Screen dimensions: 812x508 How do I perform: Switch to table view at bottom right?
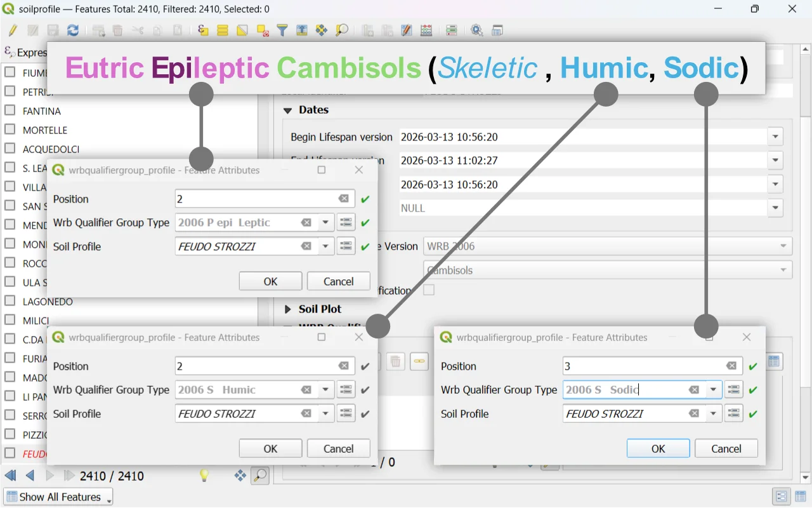800,496
